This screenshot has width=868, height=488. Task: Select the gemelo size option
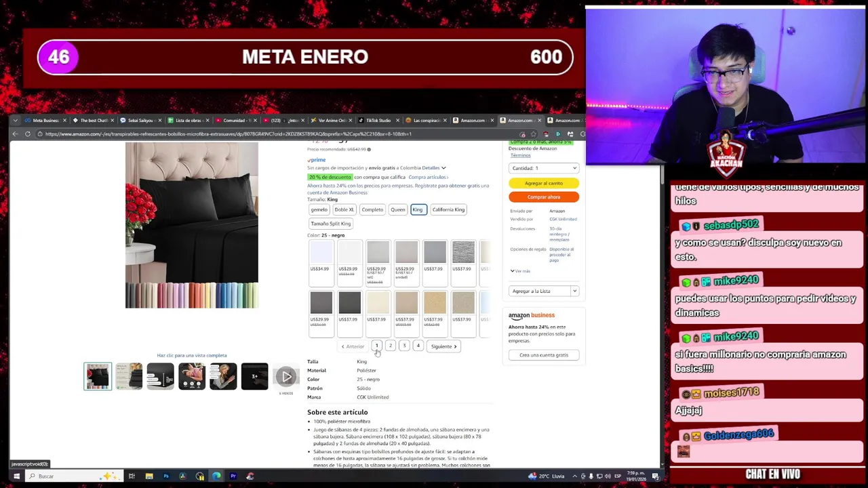click(x=319, y=209)
